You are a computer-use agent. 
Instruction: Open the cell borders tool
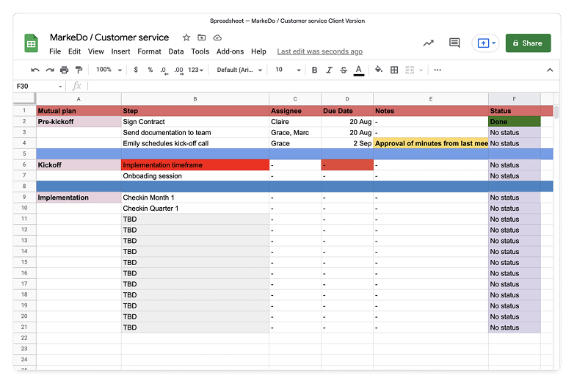coord(394,70)
